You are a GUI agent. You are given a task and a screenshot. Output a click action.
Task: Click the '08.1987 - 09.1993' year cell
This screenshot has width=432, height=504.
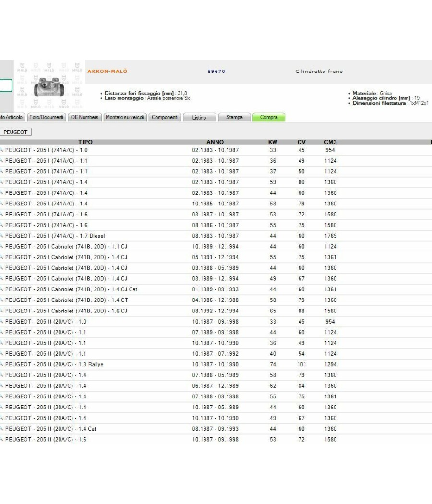(x=216, y=429)
